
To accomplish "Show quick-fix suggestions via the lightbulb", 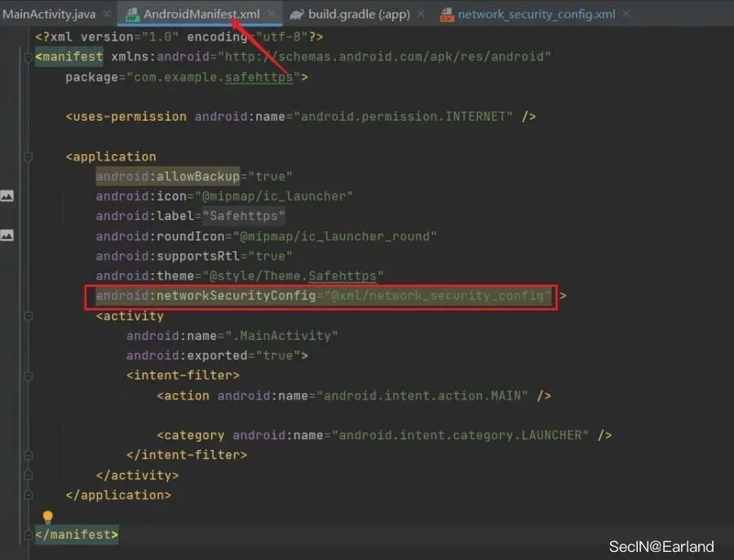I will [48, 517].
